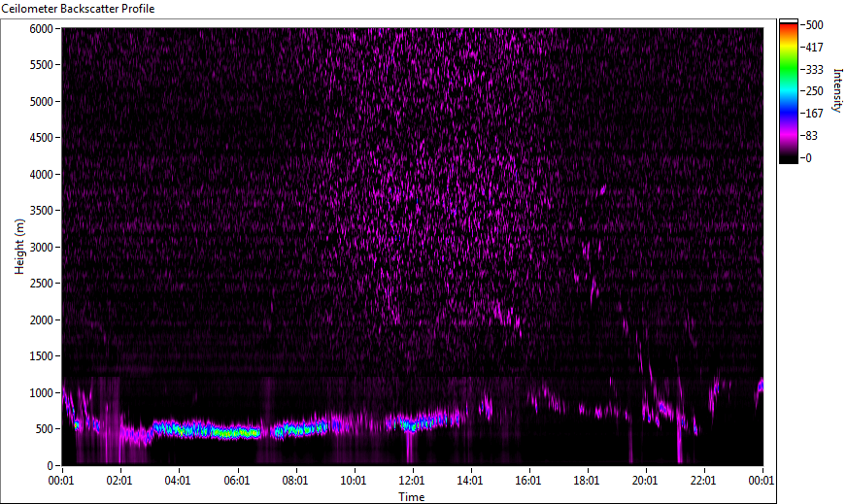The height and width of the screenshot is (504, 847).
Task: Click the 'Intensity' legend label
Action: (838, 90)
